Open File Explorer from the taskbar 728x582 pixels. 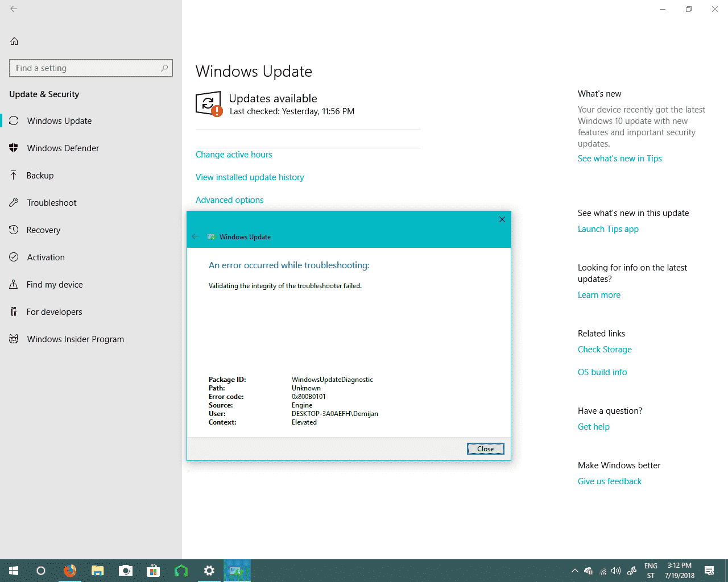[x=98, y=571]
